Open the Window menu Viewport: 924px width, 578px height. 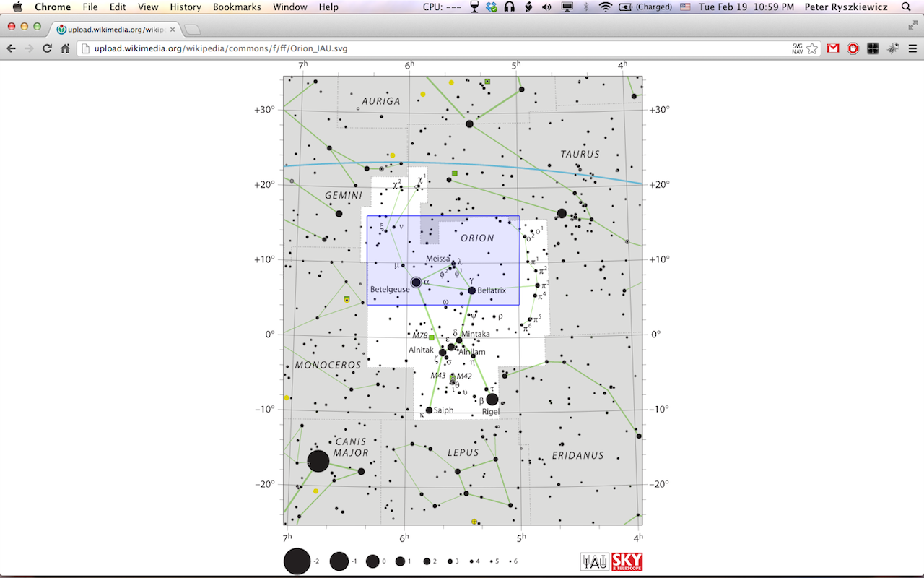coord(289,7)
